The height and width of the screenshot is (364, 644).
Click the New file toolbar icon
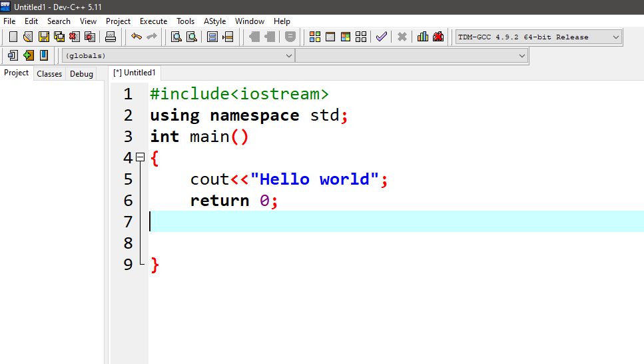pos(13,37)
